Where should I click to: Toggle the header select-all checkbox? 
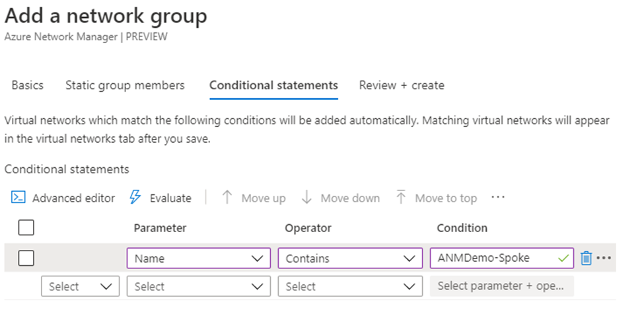click(26, 228)
